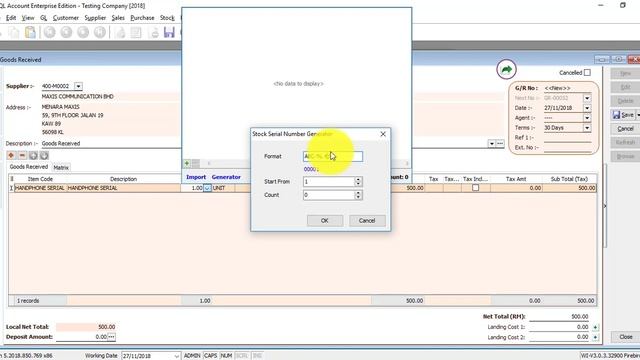Click the Tax Amt column header
640x360 pixels.
(x=516, y=179)
